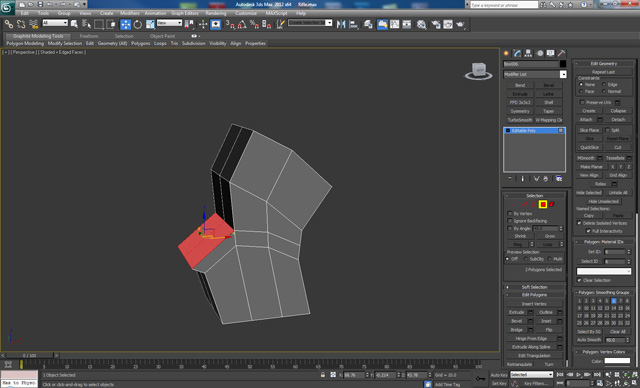This screenshot has height=388, width=640.
Task: Select the Select and Link tool
Action: [x=9, y=24]
